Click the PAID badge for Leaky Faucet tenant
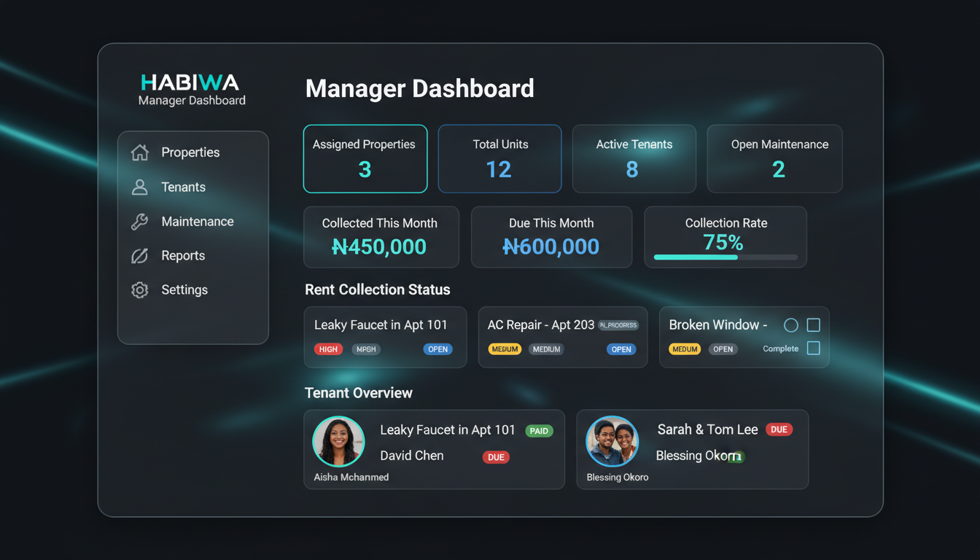This screenshot has height=560, width=980. 539,430
